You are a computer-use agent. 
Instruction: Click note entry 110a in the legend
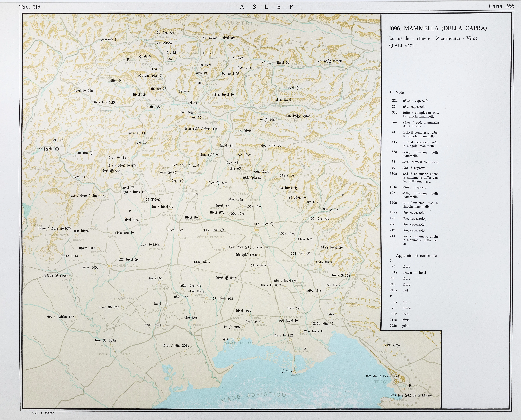point(393,173)
